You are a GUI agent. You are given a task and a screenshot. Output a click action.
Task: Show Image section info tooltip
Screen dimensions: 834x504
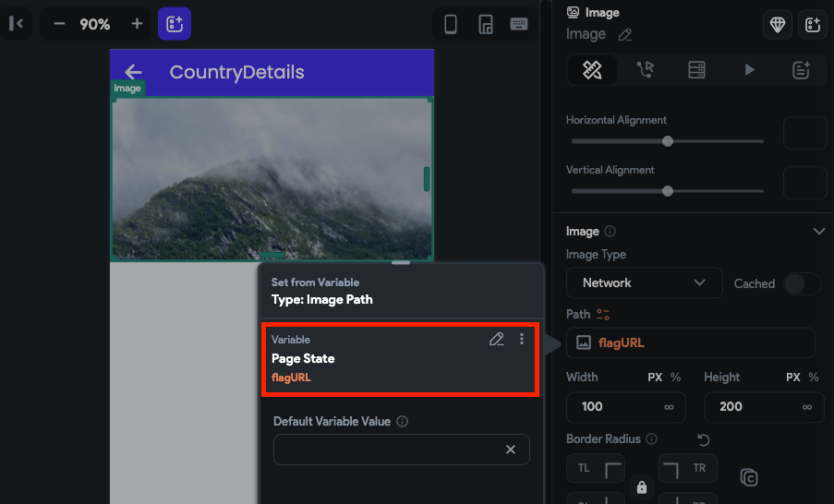[x=610, y=232]
